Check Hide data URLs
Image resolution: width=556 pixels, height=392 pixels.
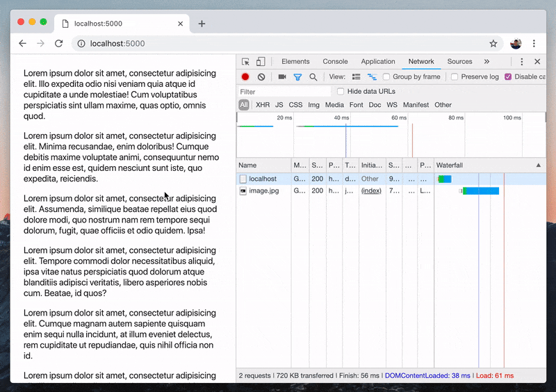[x=341, y=92]
